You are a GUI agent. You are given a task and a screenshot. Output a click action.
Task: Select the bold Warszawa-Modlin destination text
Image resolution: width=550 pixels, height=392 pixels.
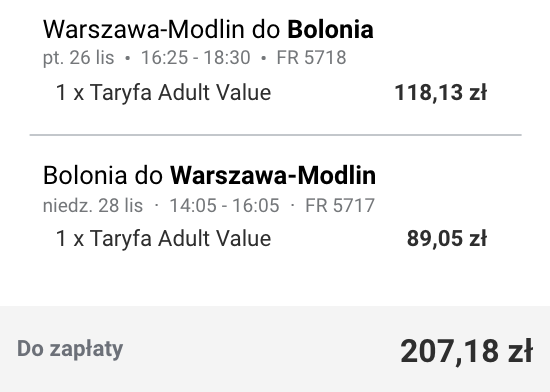273,175
